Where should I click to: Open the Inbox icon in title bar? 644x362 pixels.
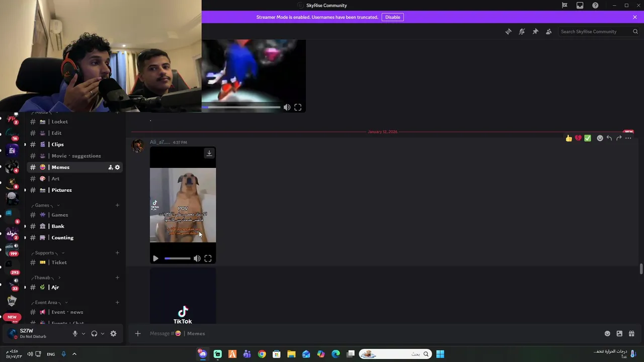580,6
